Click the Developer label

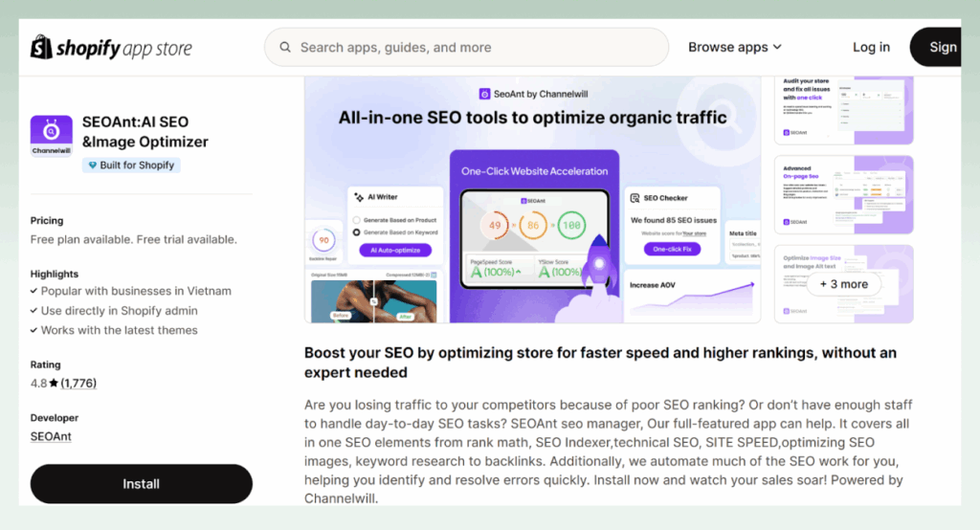pyautogui.click(x=55, y=417)
